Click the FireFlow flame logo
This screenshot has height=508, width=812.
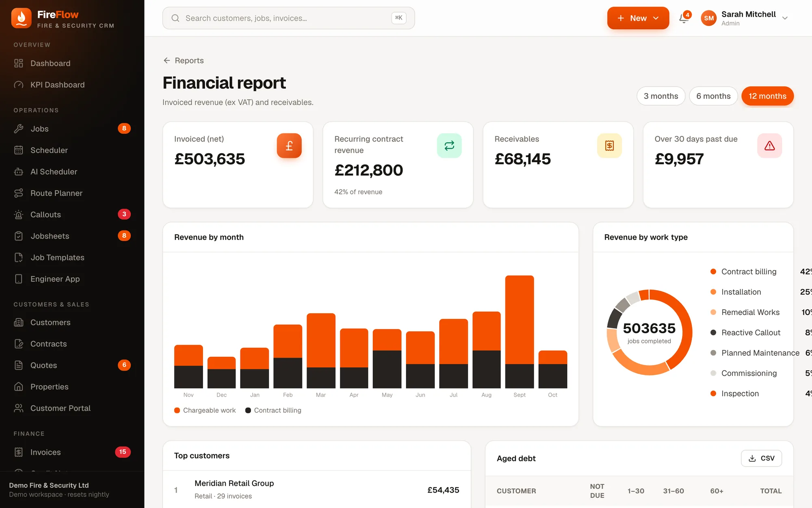pos(21,18)
